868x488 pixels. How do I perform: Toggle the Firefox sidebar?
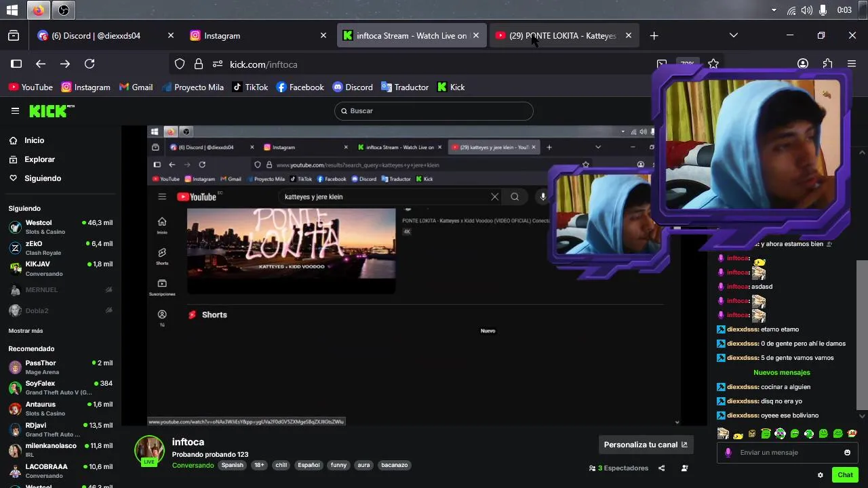[16, 64]
